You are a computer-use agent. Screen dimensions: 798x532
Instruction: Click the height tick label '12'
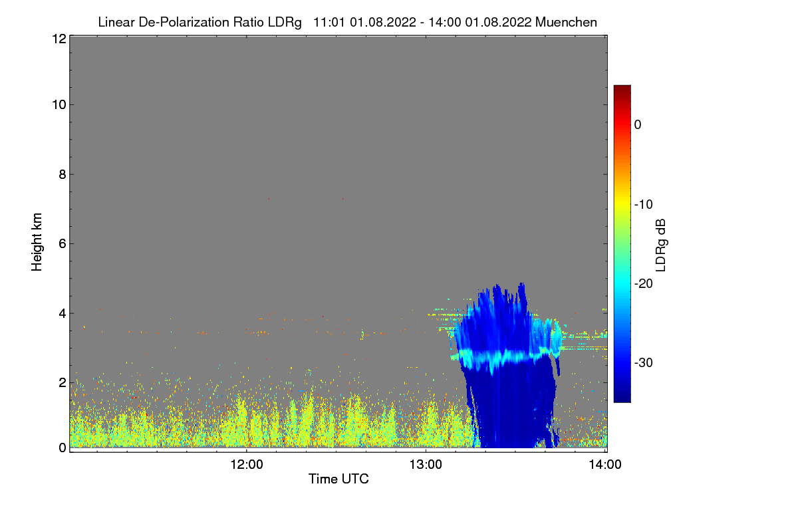58,39
